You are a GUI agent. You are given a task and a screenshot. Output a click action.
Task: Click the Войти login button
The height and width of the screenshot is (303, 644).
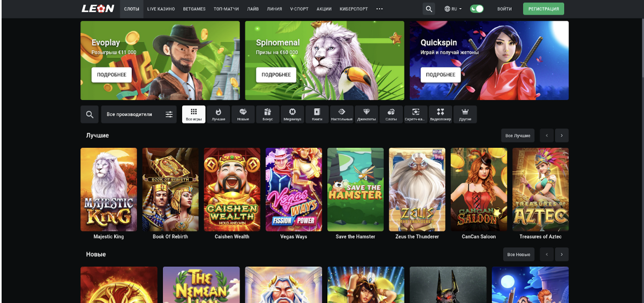504,9
